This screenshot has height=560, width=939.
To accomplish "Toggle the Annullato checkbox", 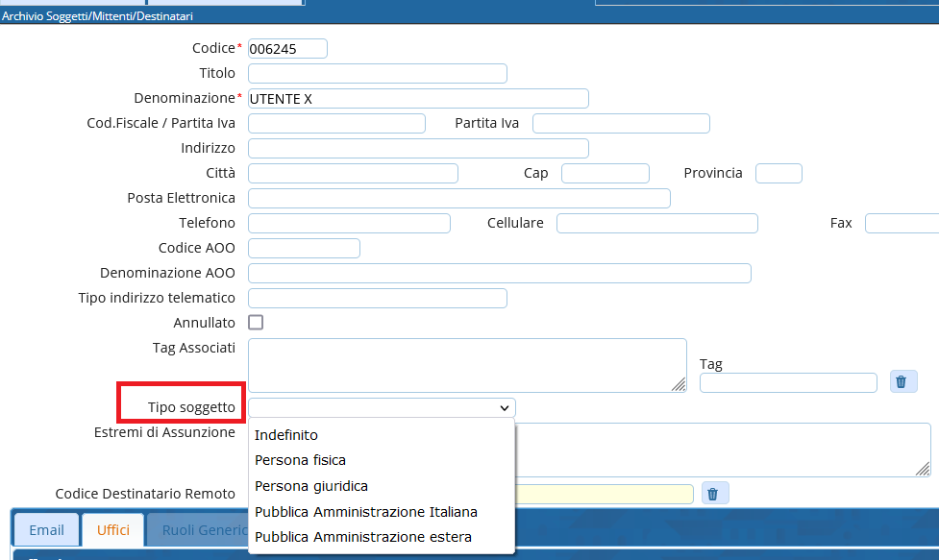I will pyautogui.click(x=256, y=323).
